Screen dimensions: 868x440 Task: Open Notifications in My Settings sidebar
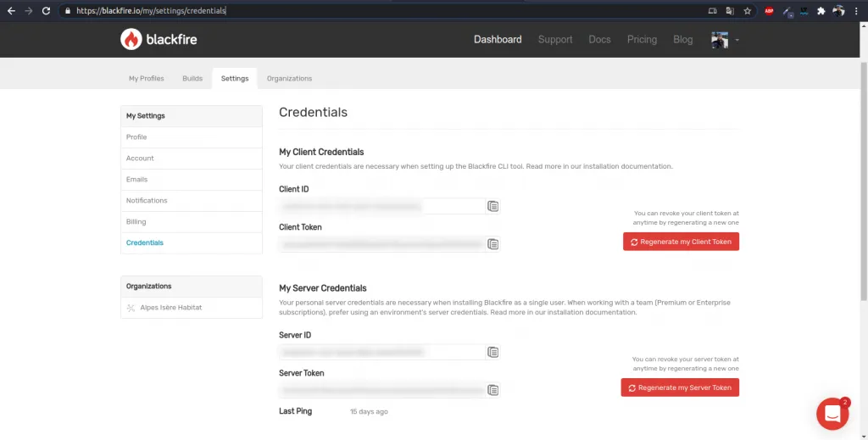147,201
